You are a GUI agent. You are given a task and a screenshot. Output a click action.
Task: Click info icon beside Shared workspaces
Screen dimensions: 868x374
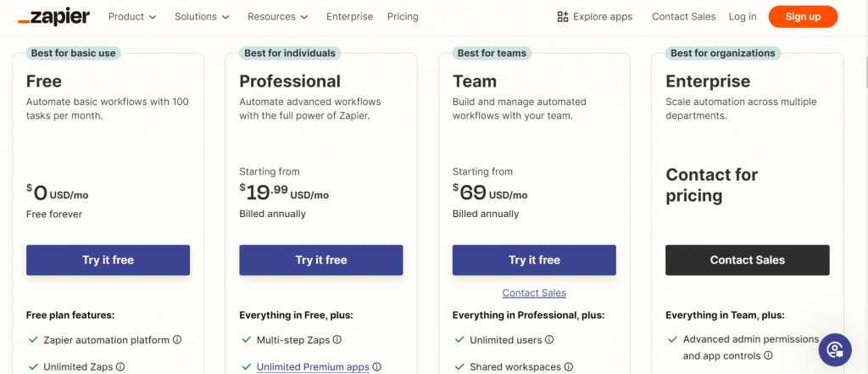[x=569, y=367]
